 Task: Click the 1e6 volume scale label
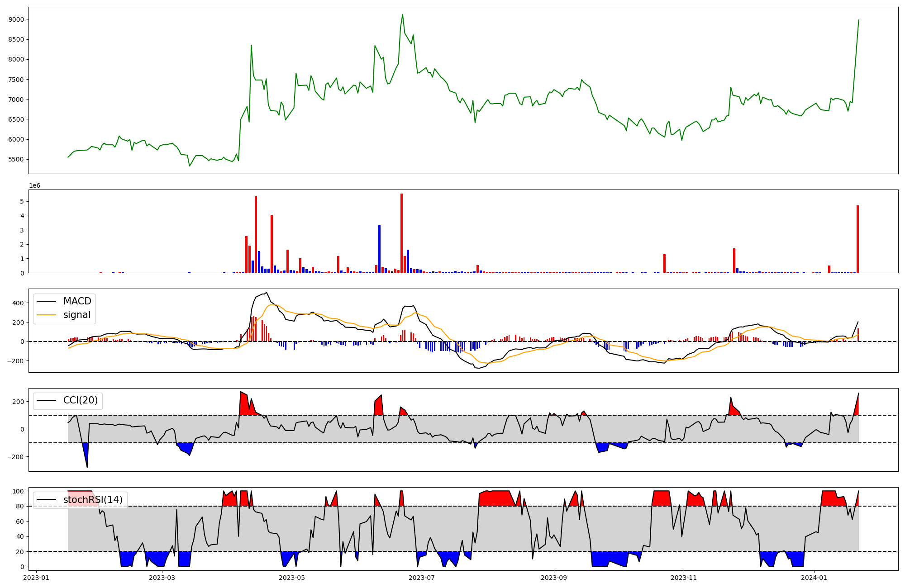coord(35,186)
